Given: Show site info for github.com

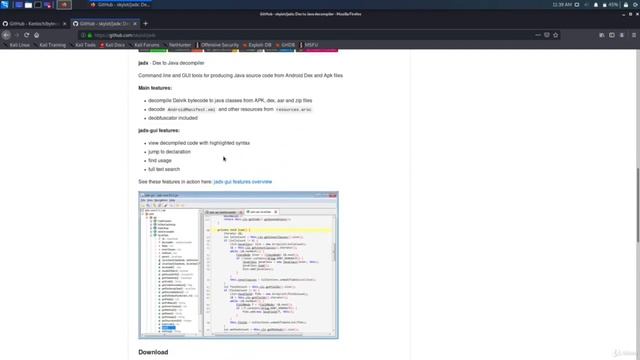Looking at the screenshot, I should point(83,36).
